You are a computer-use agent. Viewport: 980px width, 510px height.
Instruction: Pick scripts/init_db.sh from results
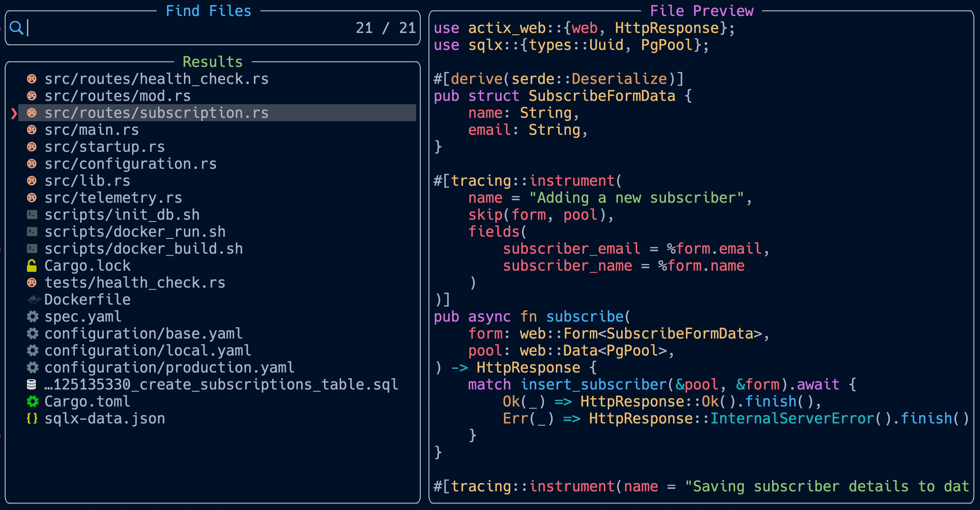click(x=217, y=215)
